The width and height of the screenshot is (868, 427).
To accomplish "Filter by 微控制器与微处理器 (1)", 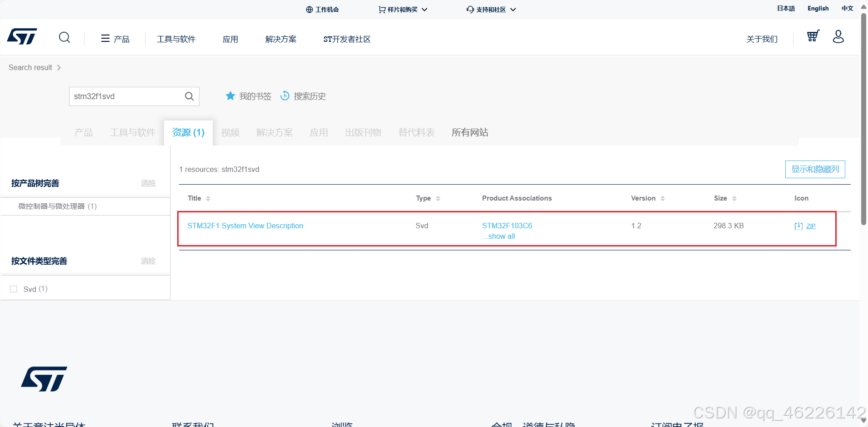I will click(x=58, y=206).
